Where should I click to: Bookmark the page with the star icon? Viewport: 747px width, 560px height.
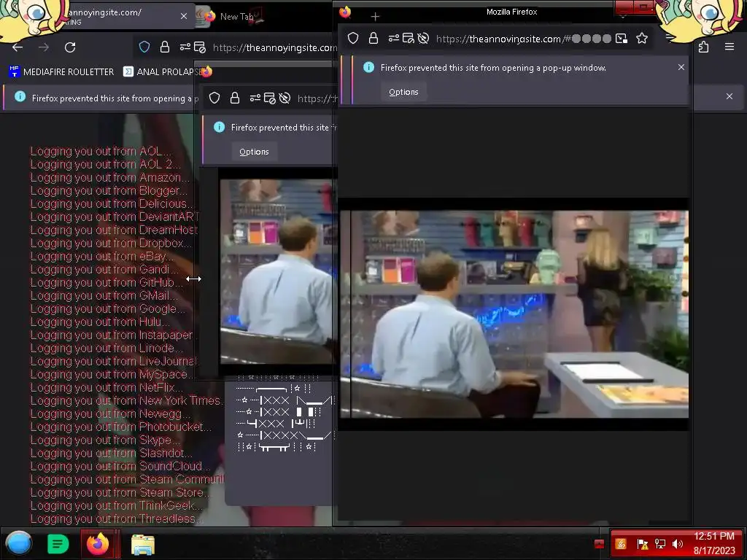642,38
